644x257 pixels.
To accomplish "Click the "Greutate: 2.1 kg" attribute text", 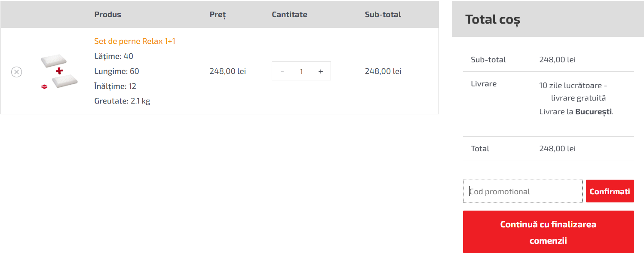I will pyautogui.click(x=122, y=101).
